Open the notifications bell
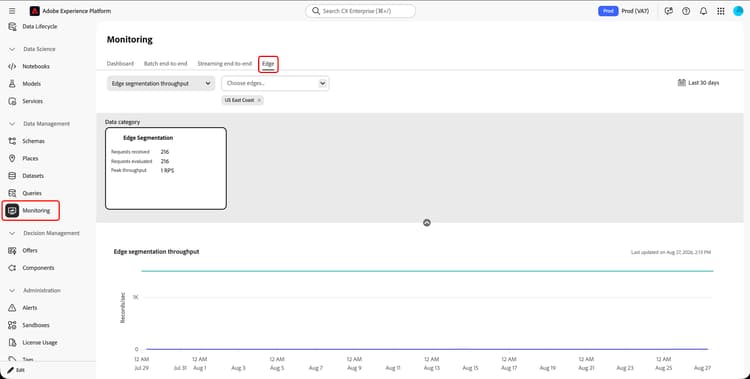 point(703,11)
